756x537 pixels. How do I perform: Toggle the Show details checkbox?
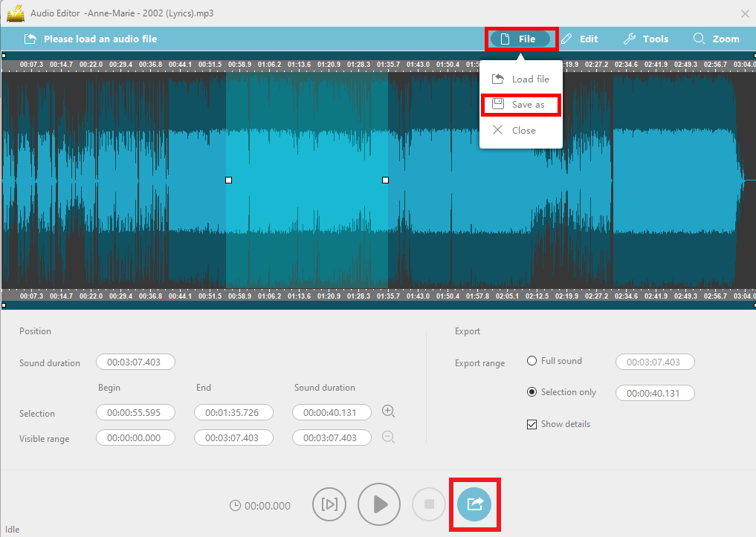tap(532, 424)
